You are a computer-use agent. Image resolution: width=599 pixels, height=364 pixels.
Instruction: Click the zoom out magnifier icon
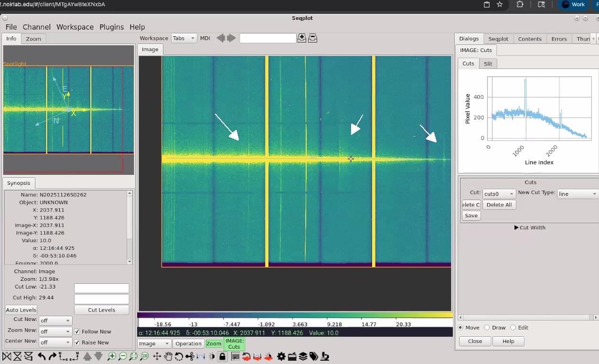click(x=123, y=356)
